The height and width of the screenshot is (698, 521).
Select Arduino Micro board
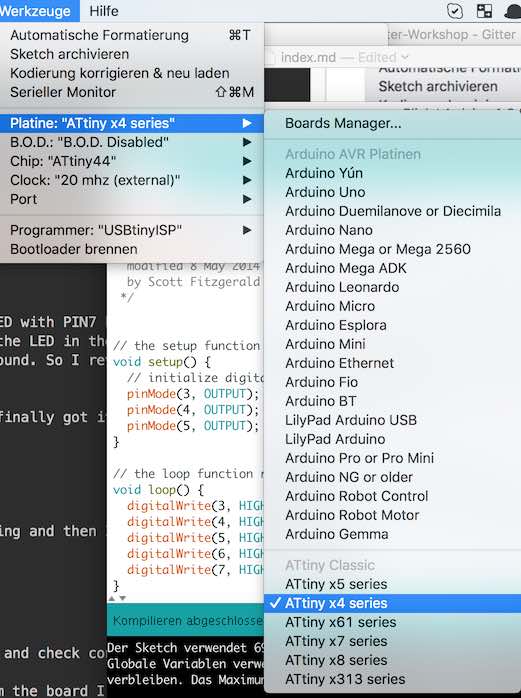click(392, 306)
